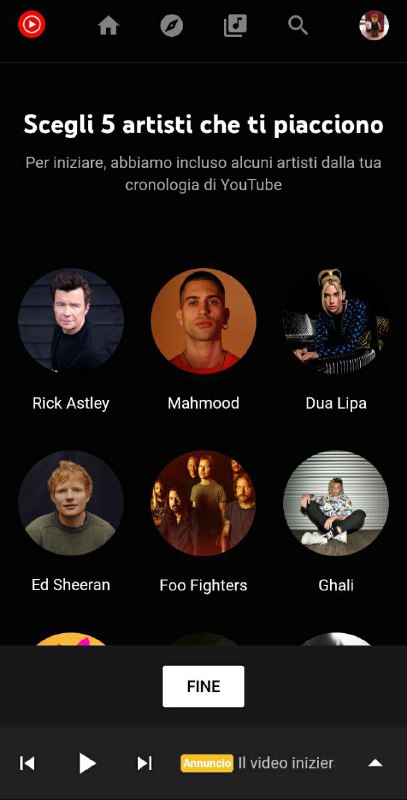
Task: Go to the Home tab icon
Action: 109,25
